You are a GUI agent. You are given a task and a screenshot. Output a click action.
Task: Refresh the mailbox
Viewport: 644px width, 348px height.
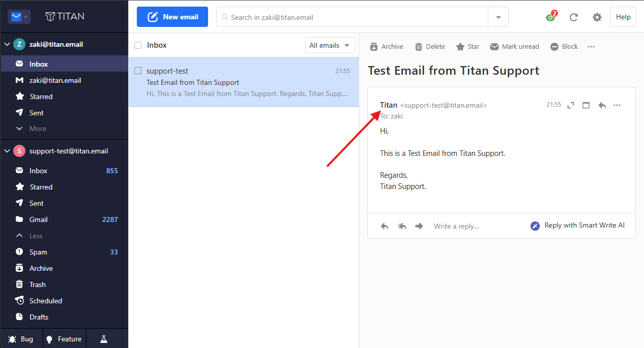coord(574,17)
